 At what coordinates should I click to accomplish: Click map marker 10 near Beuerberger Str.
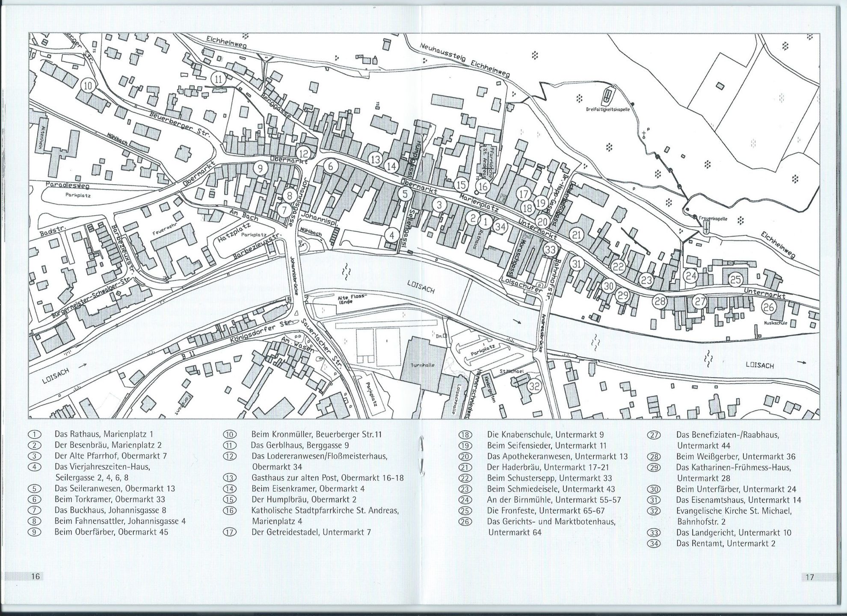coord(87,86)
